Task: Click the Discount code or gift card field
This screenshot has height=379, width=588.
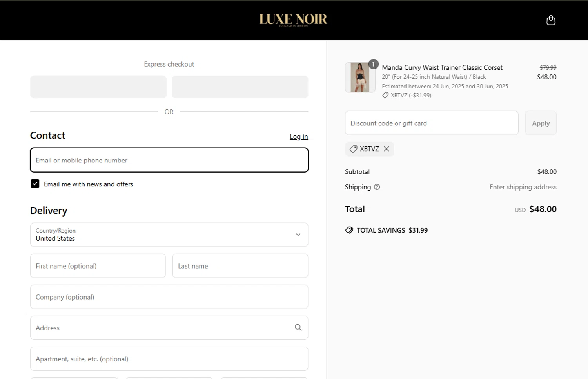Action: click(432, 123)
